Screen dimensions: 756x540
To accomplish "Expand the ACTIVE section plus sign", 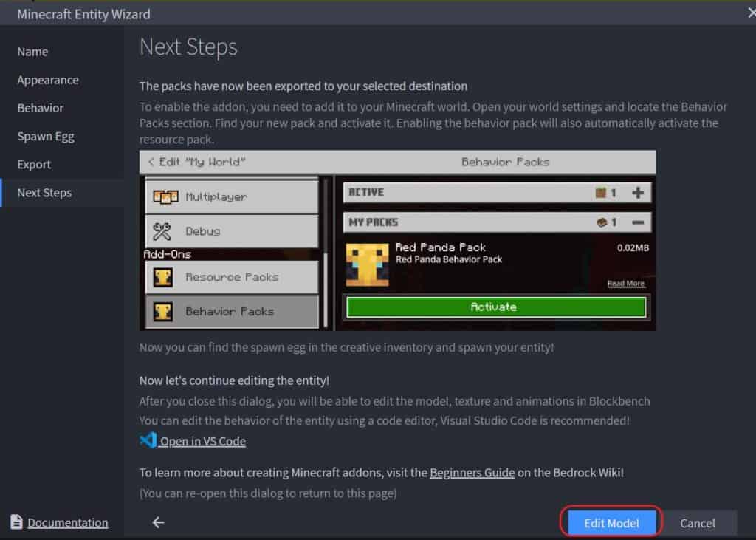I will pyautogui.click(x=637, y=193).
